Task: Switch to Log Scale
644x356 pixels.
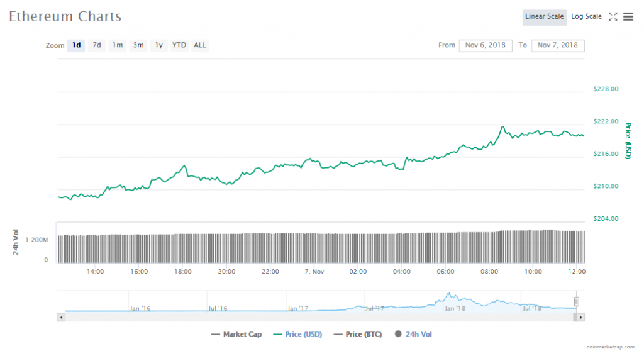Action: (x=586, y=17)
